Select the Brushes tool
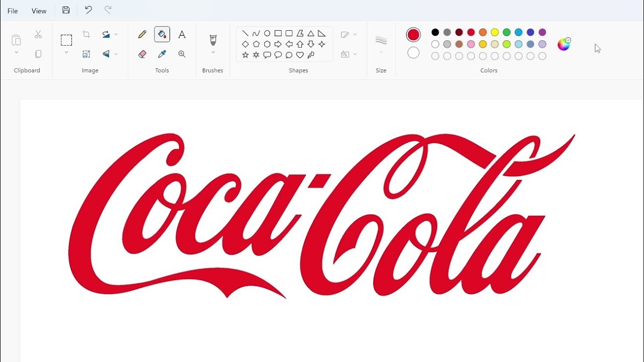644x362 pixels. (x=213, y=40)
